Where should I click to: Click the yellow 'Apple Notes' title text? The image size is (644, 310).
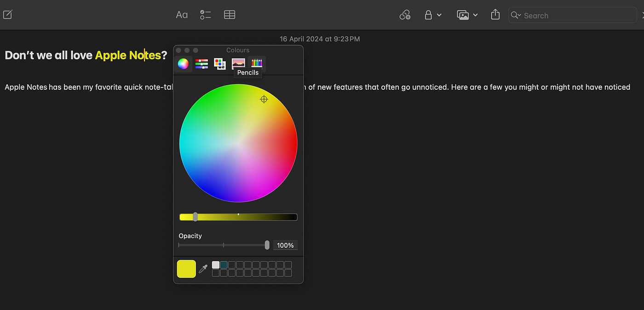[128, 55]
